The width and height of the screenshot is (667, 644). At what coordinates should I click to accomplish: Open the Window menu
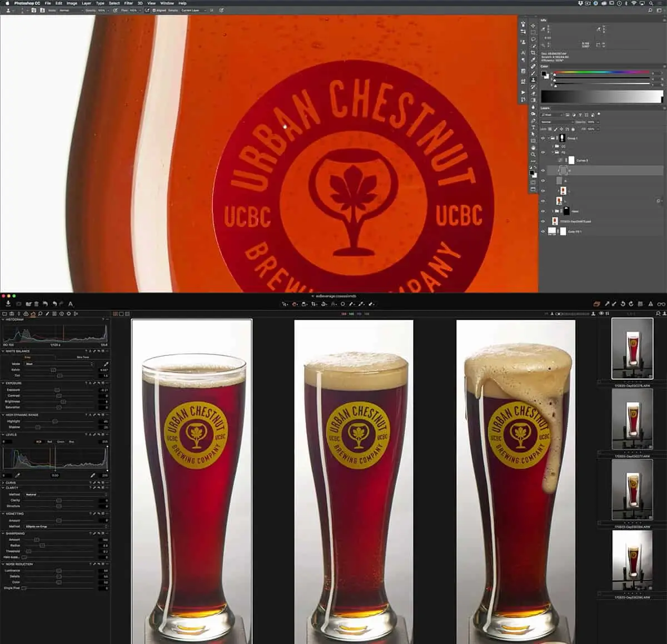coord(167,3)
